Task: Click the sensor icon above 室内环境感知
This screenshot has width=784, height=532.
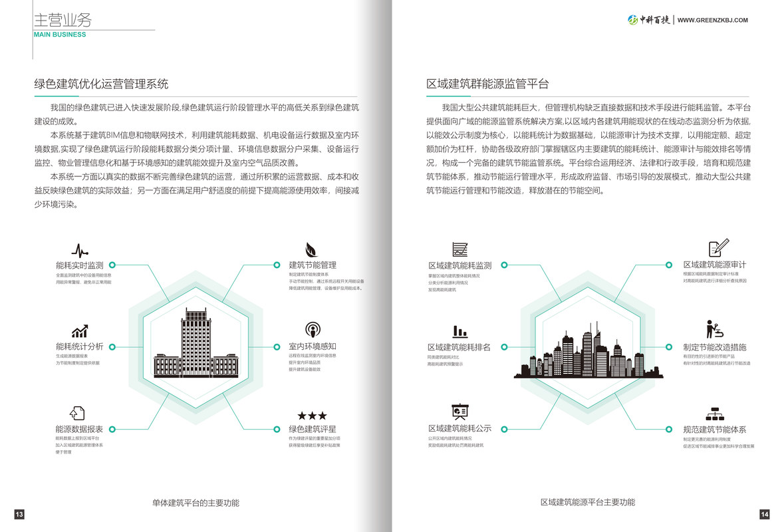Action: click(313, 330)
